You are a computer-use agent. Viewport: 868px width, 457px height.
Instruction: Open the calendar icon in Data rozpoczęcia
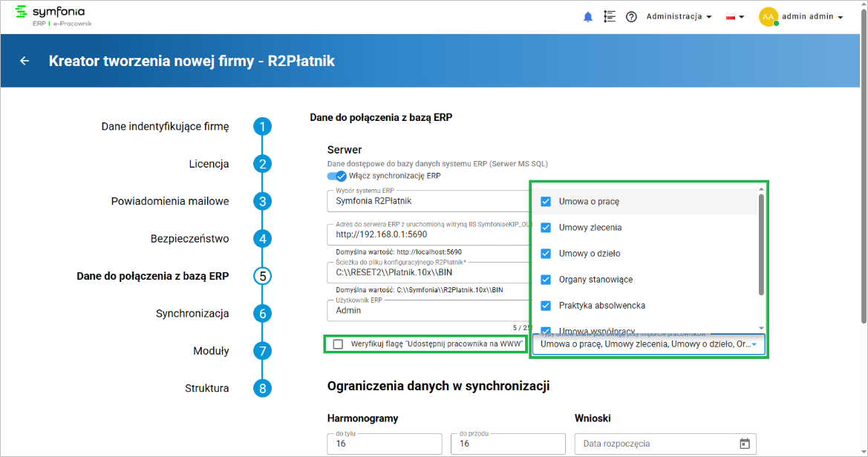tap(745, 444)
